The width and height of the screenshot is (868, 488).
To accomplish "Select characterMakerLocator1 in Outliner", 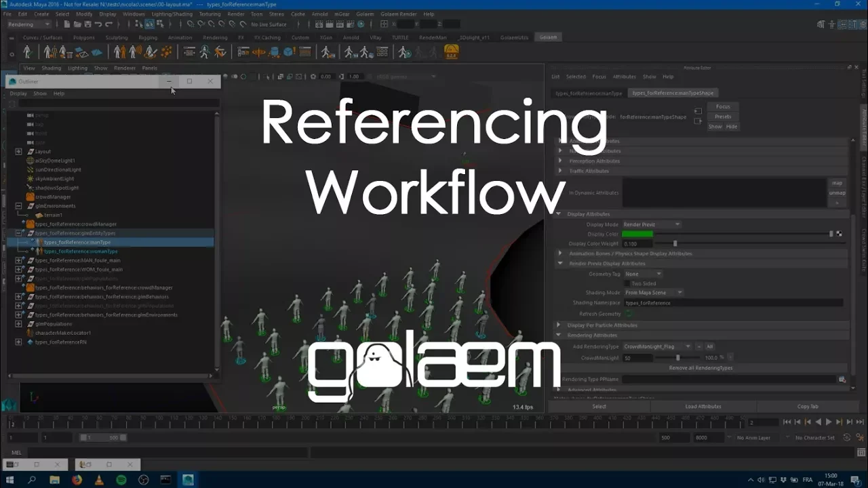I will (62, 333).
